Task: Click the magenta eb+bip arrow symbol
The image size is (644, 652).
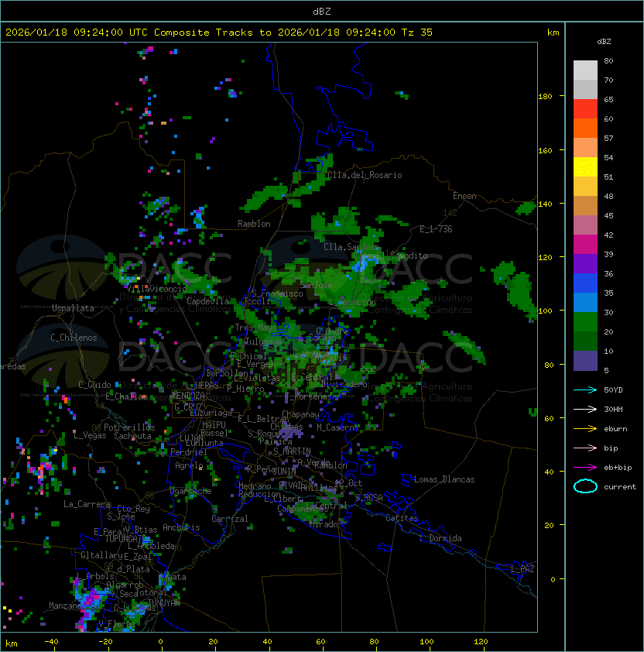Action: [x=585, y=468]
